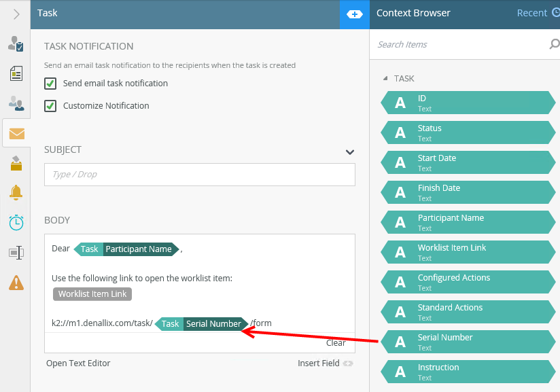
Task: Click the Subject Type / Drop field
Action: coord(199,175)
